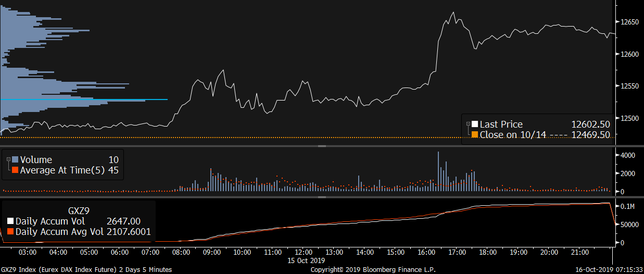644x274 pixels.
Task: Click the white Daily Accum Vol swatch
Action: tap(11, 221)
